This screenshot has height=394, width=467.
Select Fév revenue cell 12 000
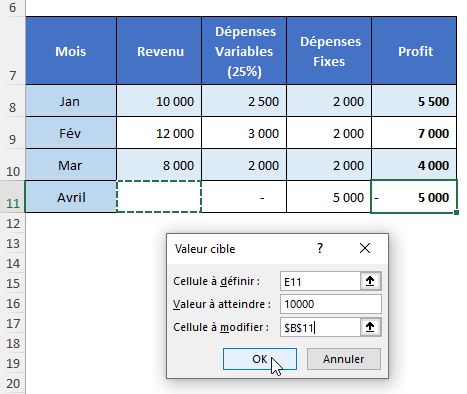coord(159,133)
